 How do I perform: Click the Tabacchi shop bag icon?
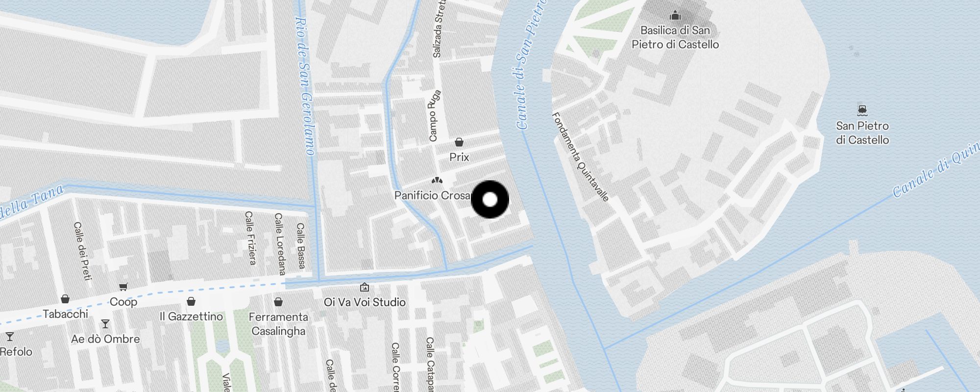[x=65, y=299]
